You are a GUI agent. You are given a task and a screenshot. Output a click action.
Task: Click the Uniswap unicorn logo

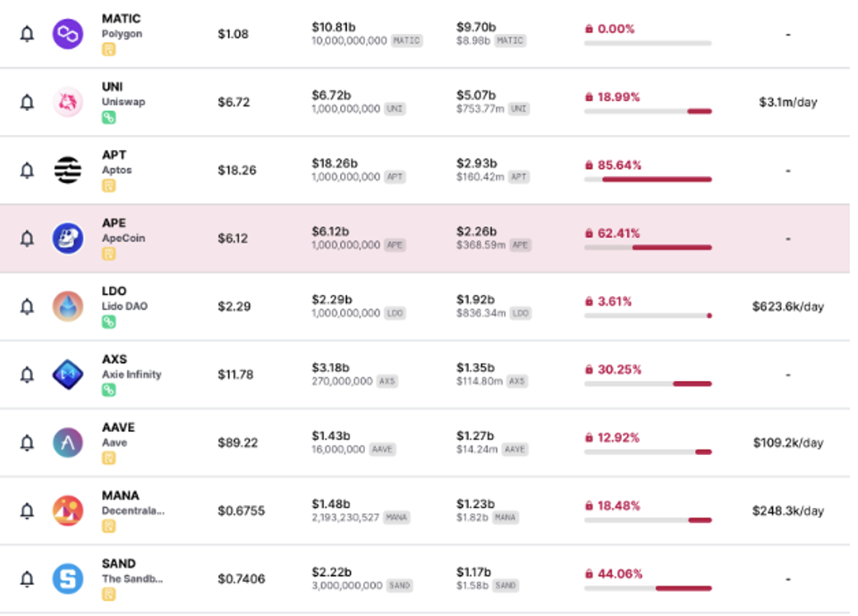point(68,102)
